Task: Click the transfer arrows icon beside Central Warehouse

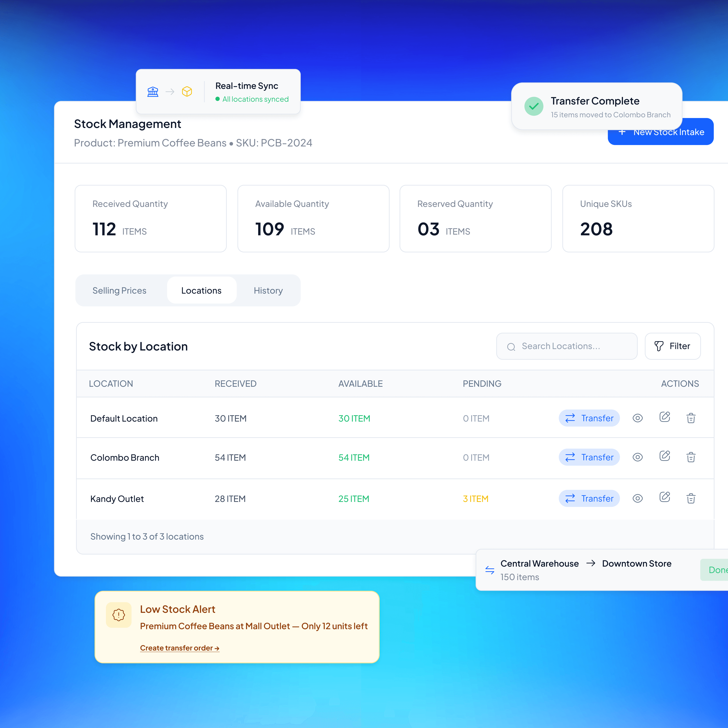Action: pyautogui.click(x=489, y=570)
